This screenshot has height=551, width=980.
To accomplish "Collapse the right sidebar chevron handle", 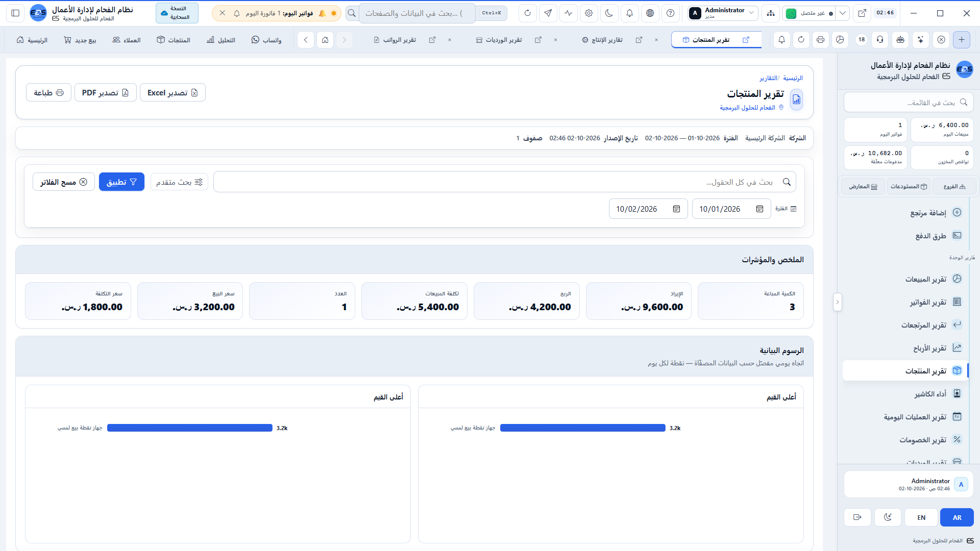I will coord(837,302).
